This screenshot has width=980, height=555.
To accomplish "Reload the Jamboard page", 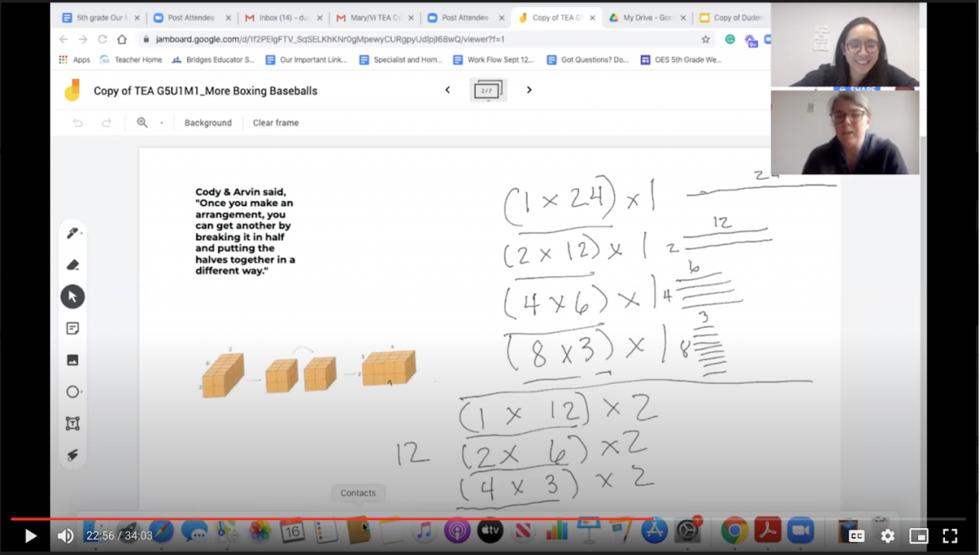I will (102, 39).
